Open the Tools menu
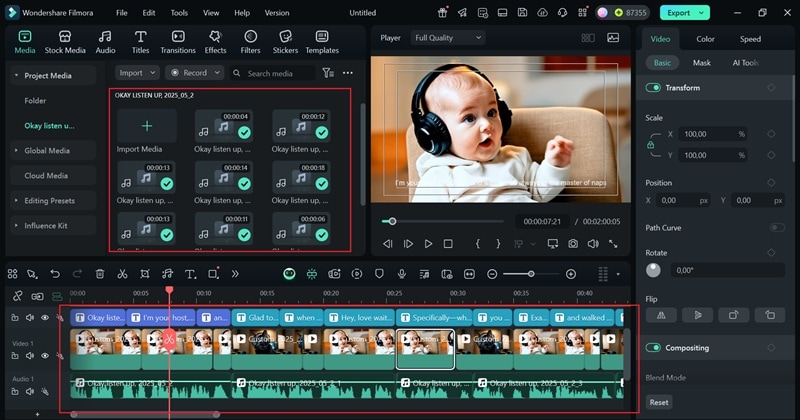Viewport: 800px width, 420px height. coord(179,13)
